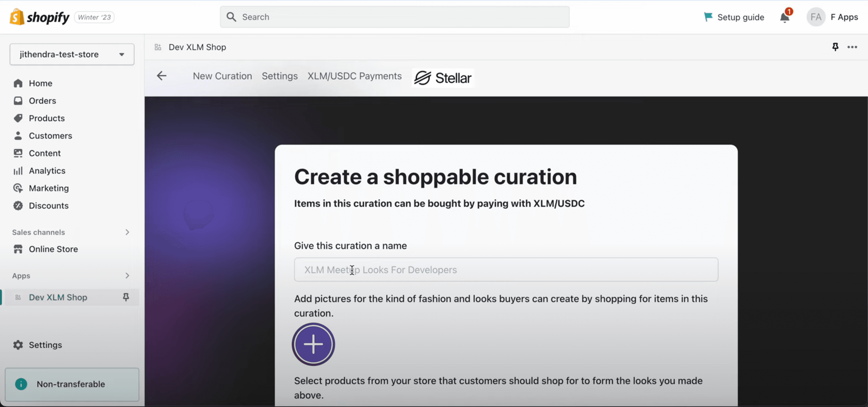Click the purple plus add-picture button
The height and width of the screenshot is (407, 868).
point(313,344)
